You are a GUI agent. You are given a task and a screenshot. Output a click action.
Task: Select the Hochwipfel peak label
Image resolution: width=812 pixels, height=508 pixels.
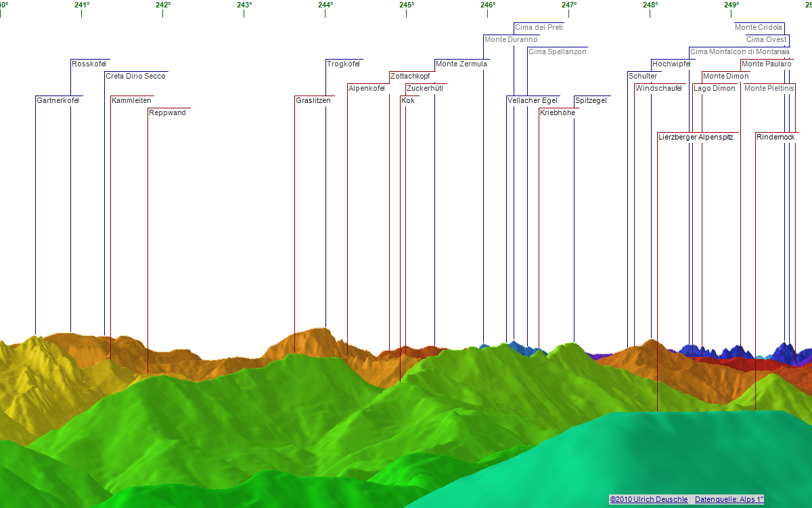671,64
